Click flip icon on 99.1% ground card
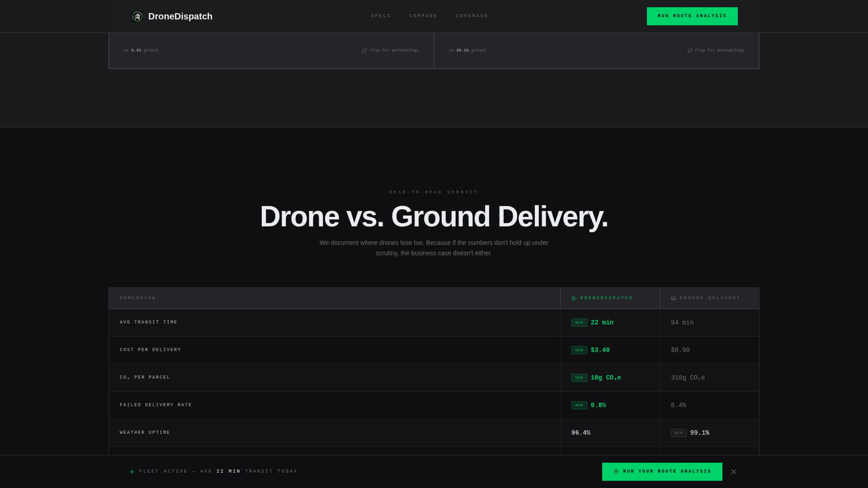This screenshot has height=488, width=868. point(690,51)
